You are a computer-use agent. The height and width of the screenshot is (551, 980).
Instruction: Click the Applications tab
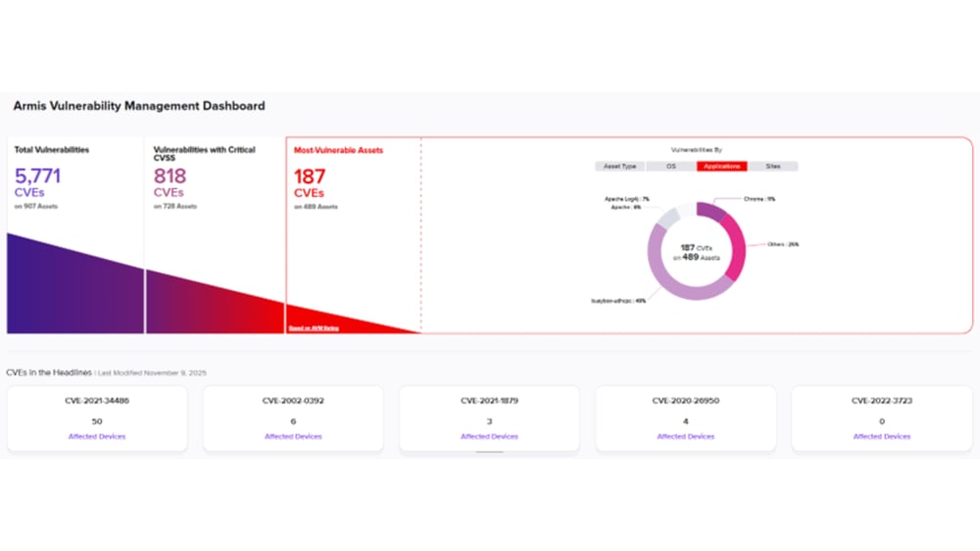point(721,167)
